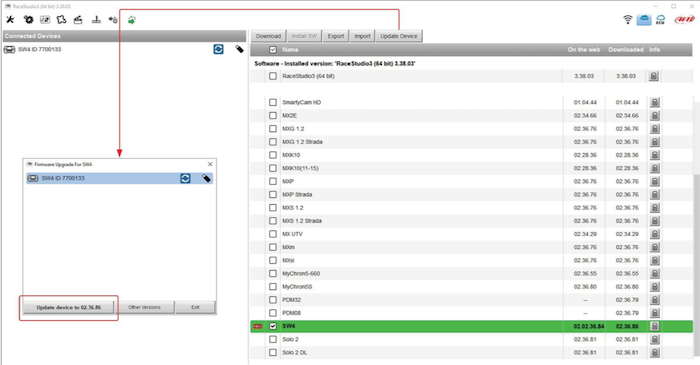Open the info icon for Solo 2 DL row
The height and width of the screenshot is (365, 700).
pos(654,353)
